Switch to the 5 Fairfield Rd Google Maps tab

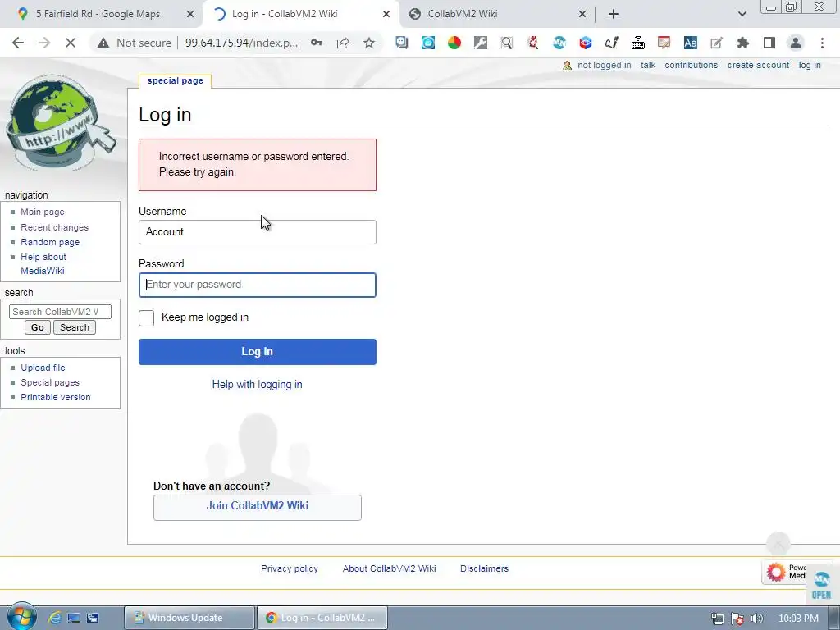click(98, 14)
